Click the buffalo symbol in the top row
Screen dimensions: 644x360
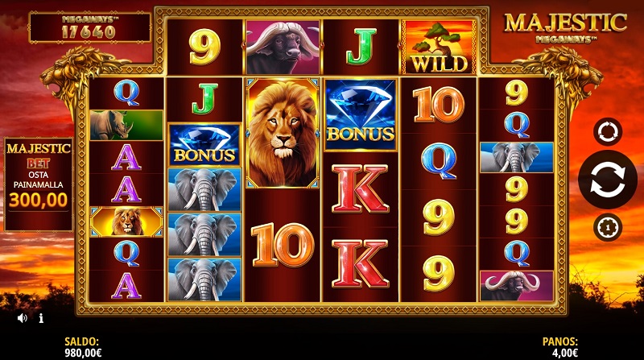point(283,48)
